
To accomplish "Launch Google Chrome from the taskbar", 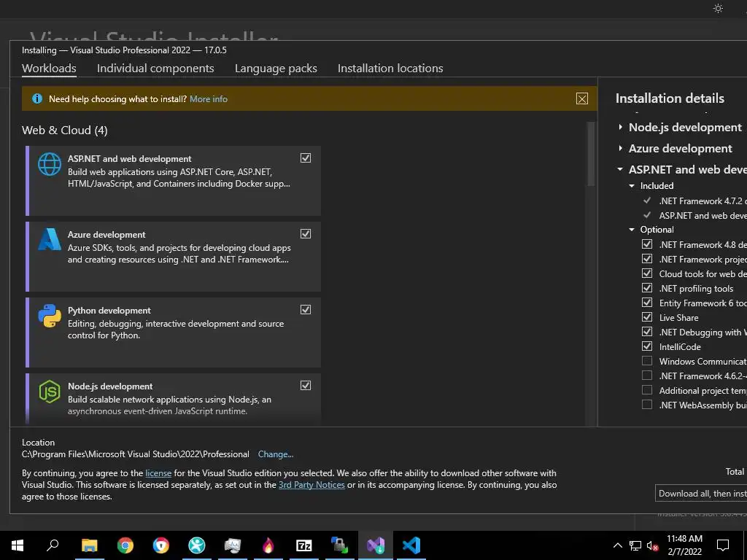I will (x=125, y=545).
